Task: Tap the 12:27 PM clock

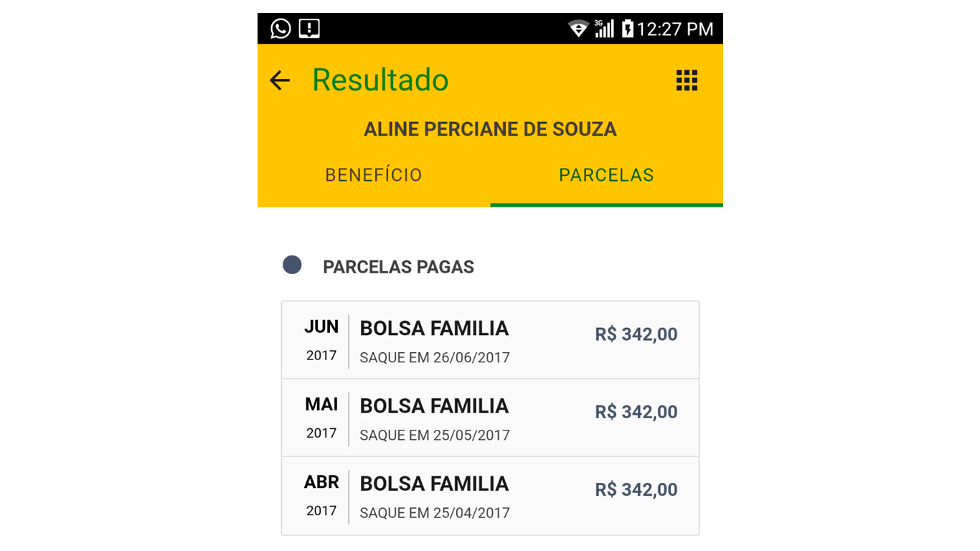Action: (x=675, y=29)
